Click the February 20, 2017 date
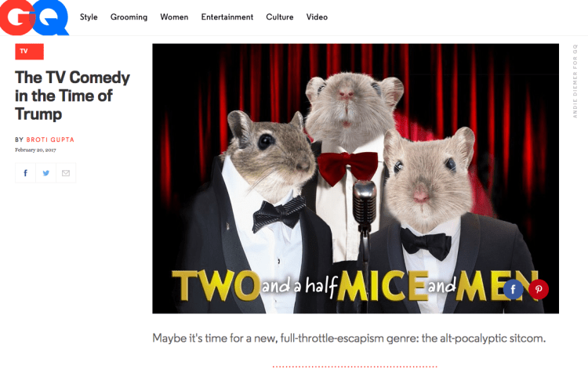588x376 pixels. click(x=35, y=150)
